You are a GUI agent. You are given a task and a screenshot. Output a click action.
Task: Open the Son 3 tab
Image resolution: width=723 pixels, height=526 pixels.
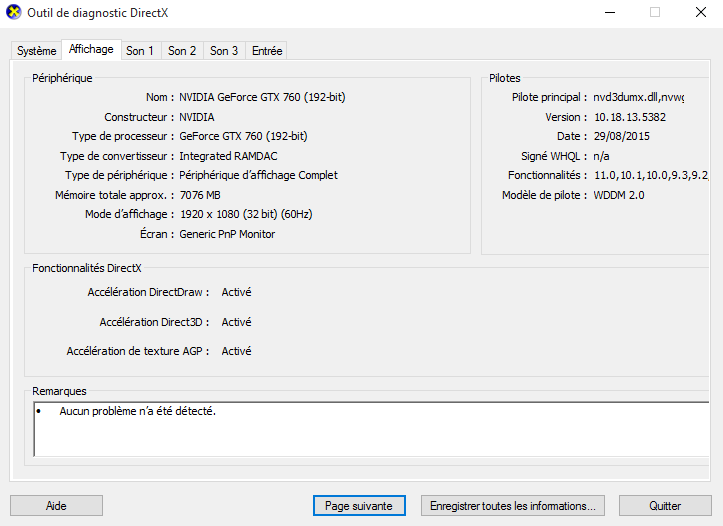tap(224, 51)
